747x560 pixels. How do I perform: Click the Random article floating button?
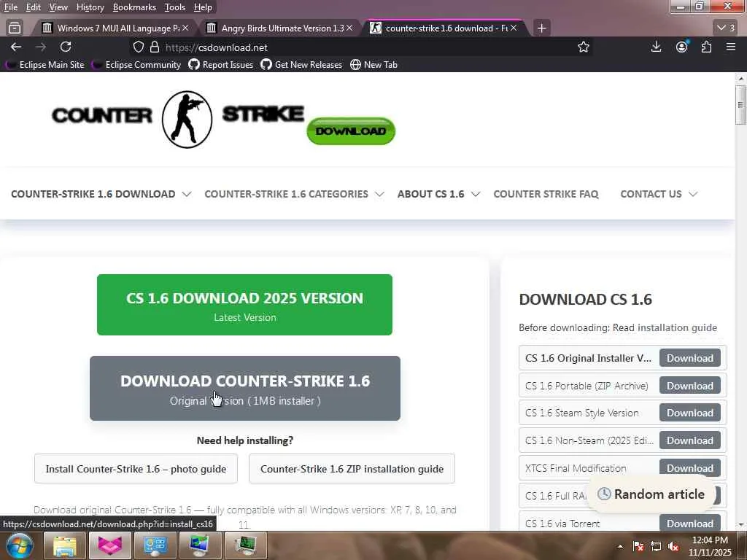(x=651, y=494)
